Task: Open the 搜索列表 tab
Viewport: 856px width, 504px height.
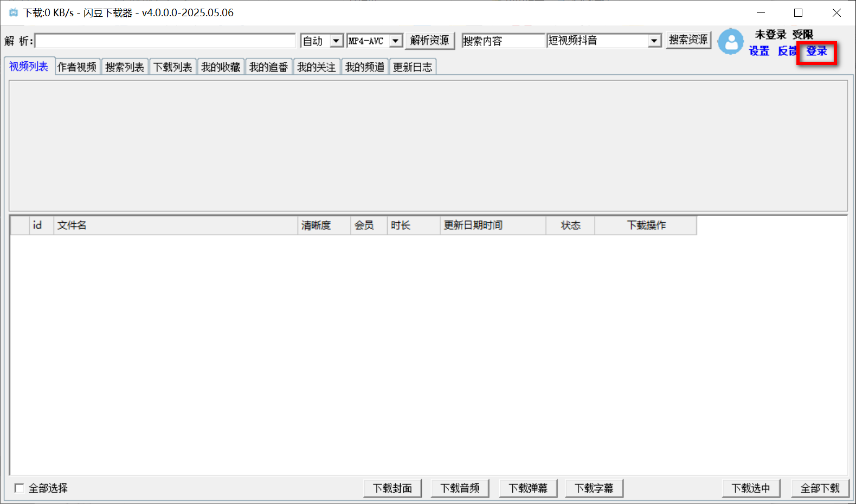Action: 125,67
